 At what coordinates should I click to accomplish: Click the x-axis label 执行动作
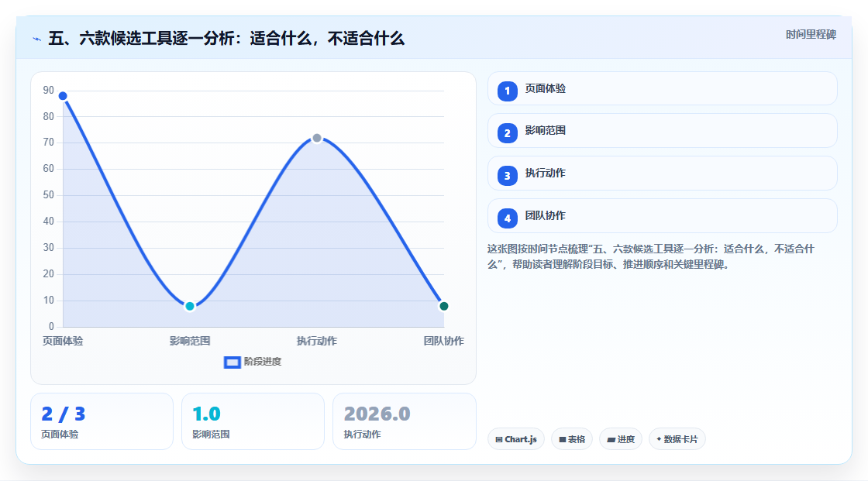(x=317, y=342)
